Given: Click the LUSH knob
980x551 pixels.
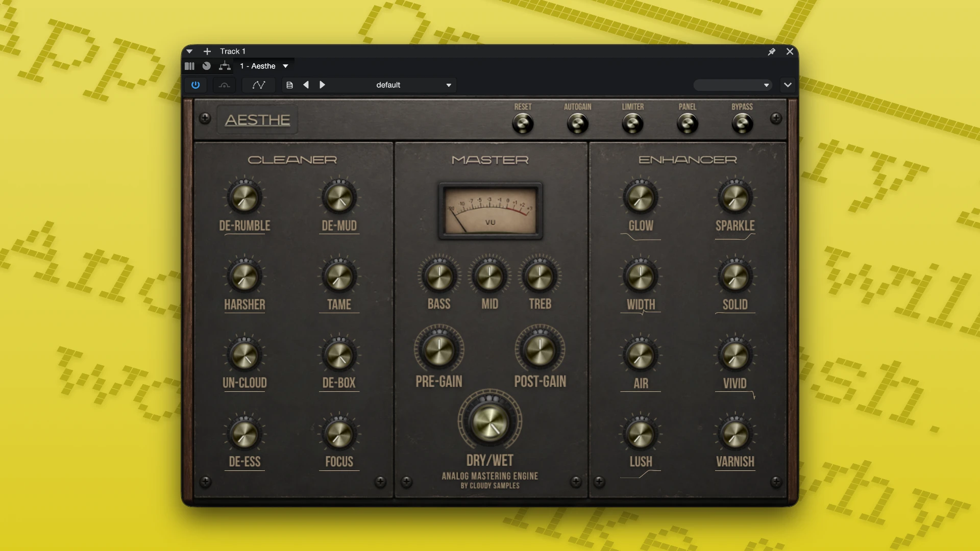Looking at the screenshot, I should pyautogui.click(x=641, y=434).
